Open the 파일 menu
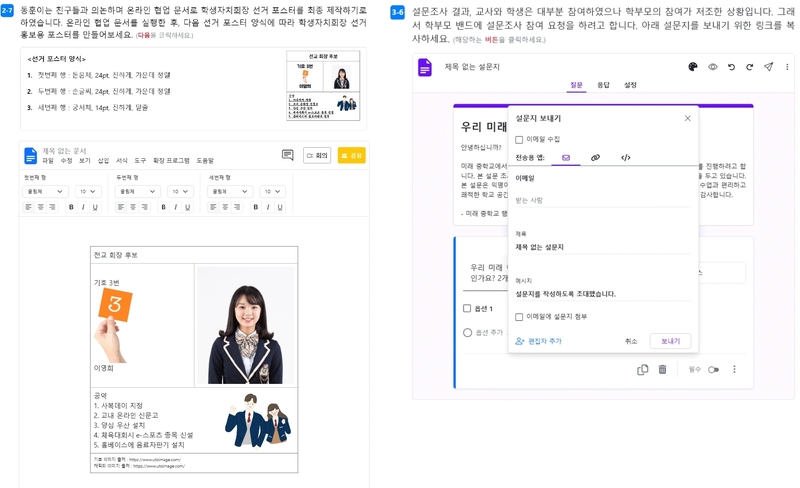800x488 pixels. point(47,160)
